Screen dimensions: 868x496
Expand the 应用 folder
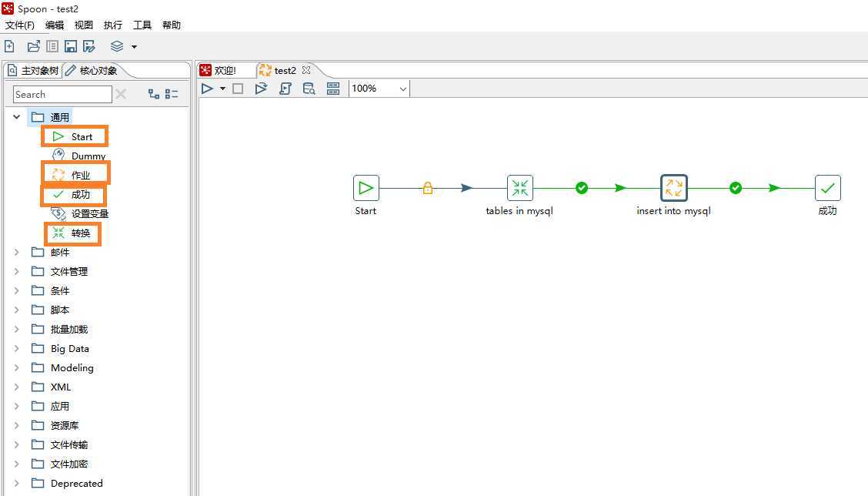[x=17, y=406]
